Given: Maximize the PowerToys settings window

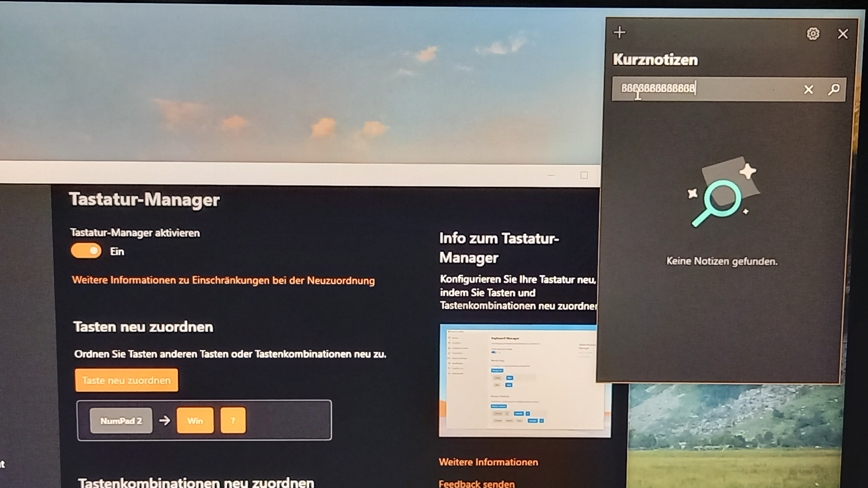Looking at the screenshot, I should [584, 175].
